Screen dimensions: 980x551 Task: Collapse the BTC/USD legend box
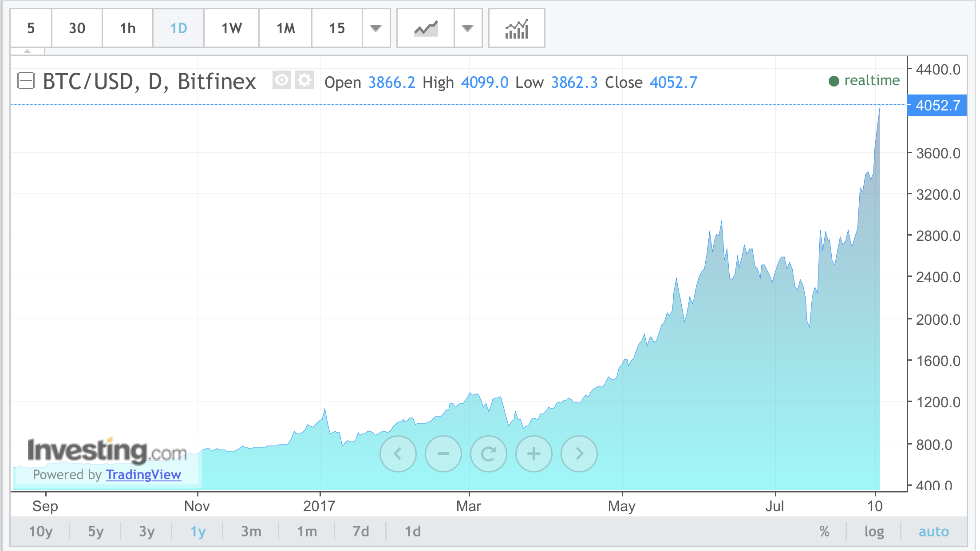(x=26, y=81)
